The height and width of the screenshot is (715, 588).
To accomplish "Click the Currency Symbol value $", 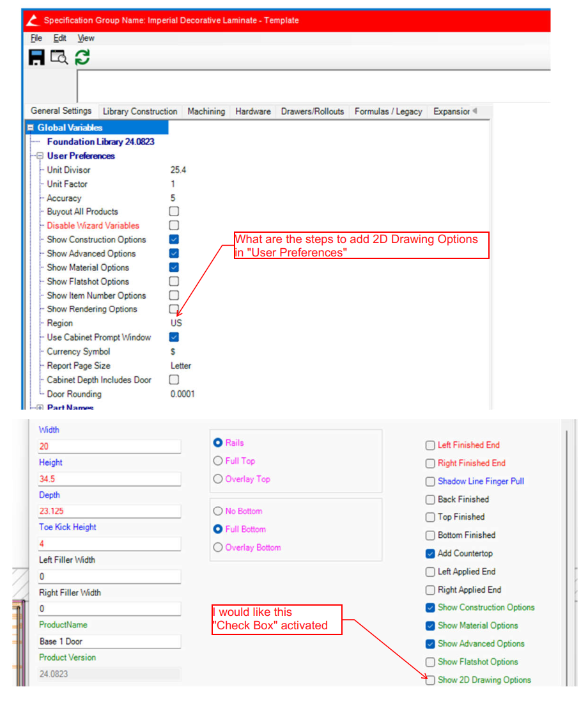I will pyautogui.click(x=173, y=352).
